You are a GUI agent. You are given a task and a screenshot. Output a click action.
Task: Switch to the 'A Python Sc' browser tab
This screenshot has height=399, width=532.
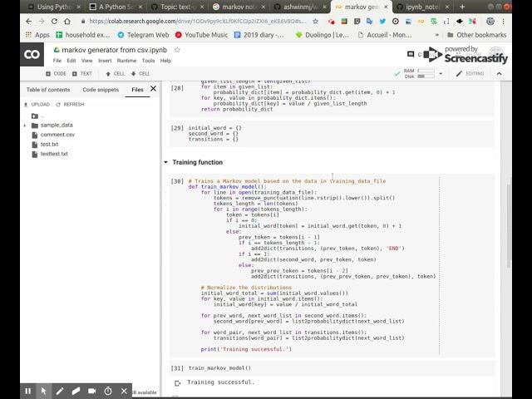pos(116,7)
